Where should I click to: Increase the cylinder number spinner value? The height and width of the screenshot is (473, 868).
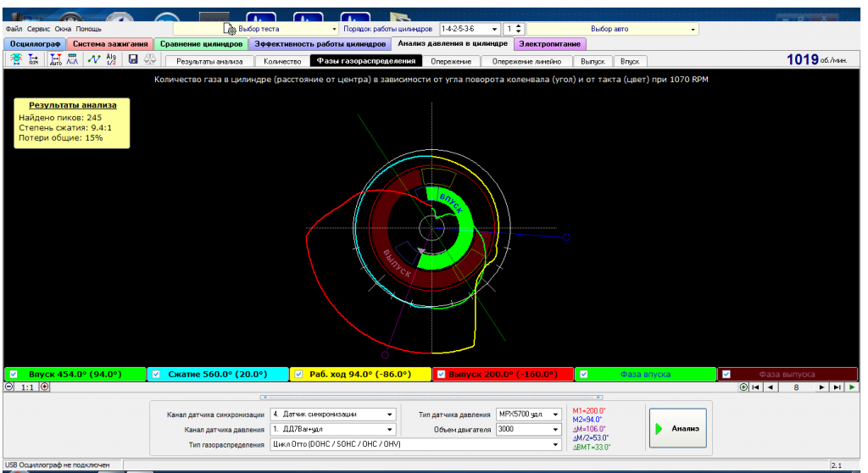point(519,26)
